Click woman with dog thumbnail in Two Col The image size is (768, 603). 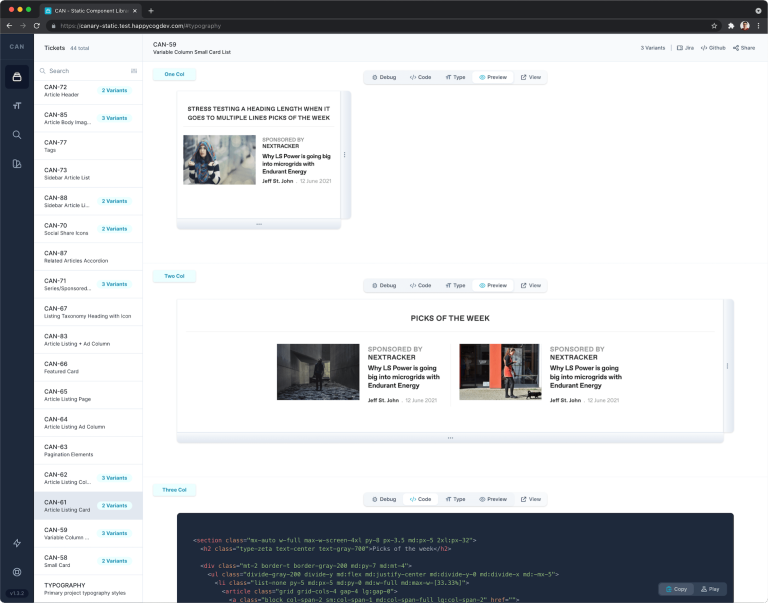tap(500, 372)
